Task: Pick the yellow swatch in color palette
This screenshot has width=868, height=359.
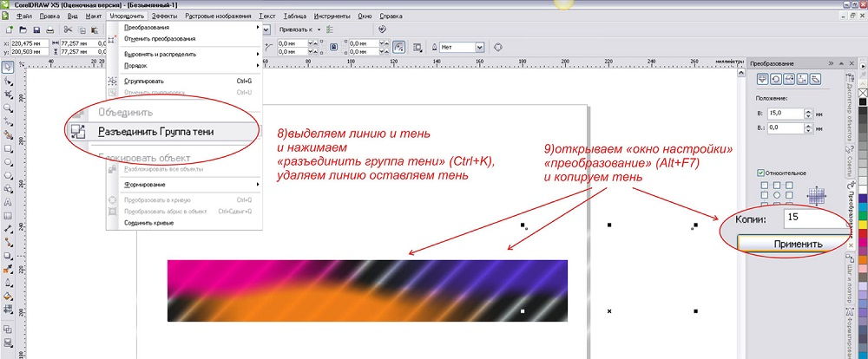Action: 863,224
